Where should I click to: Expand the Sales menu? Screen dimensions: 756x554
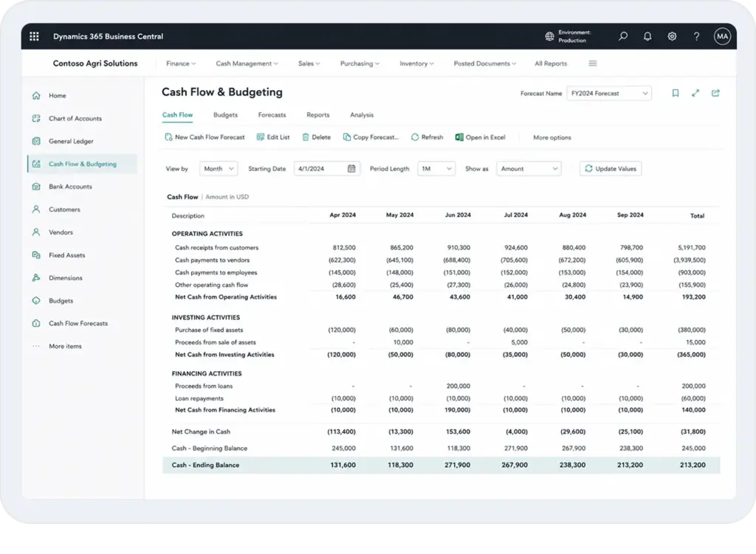(x=309, y=63)
